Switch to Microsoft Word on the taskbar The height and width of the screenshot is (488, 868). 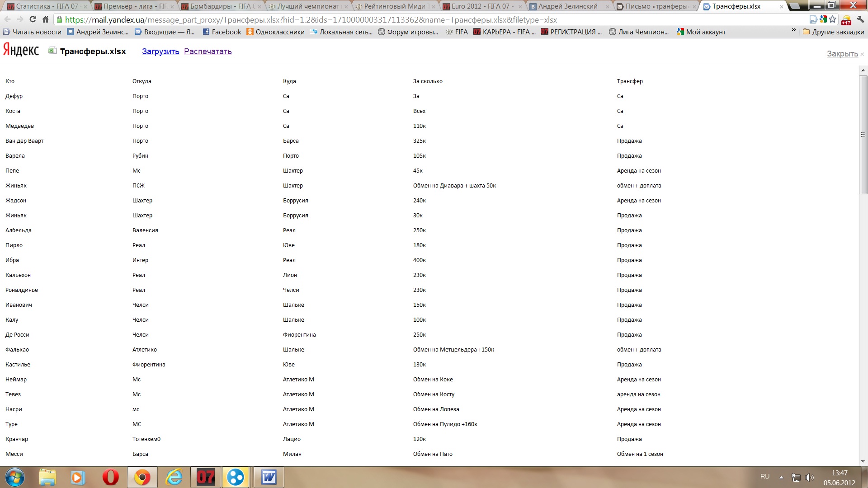point(269,477)
